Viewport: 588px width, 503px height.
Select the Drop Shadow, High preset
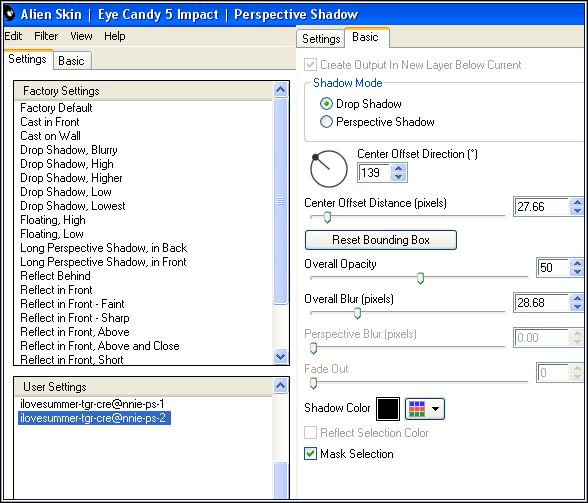click(x=67, y=164)
